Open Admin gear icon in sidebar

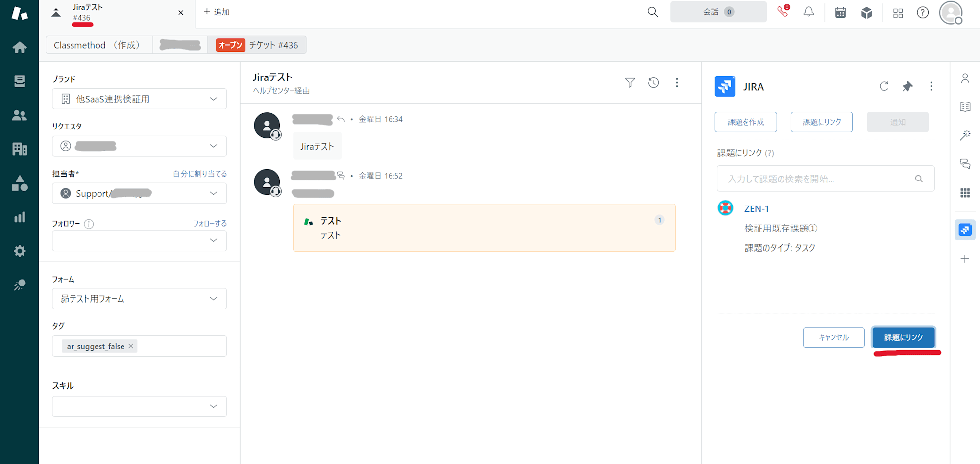click(20, 251)
